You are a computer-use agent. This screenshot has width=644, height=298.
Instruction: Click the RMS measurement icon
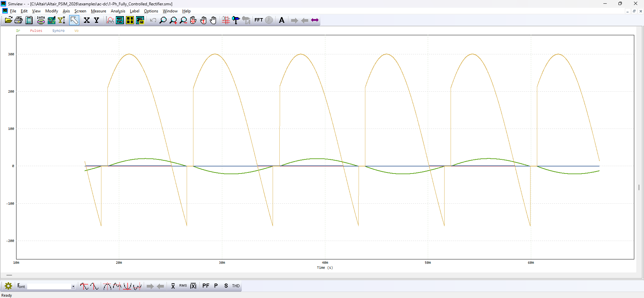click(x=183, y=286)
